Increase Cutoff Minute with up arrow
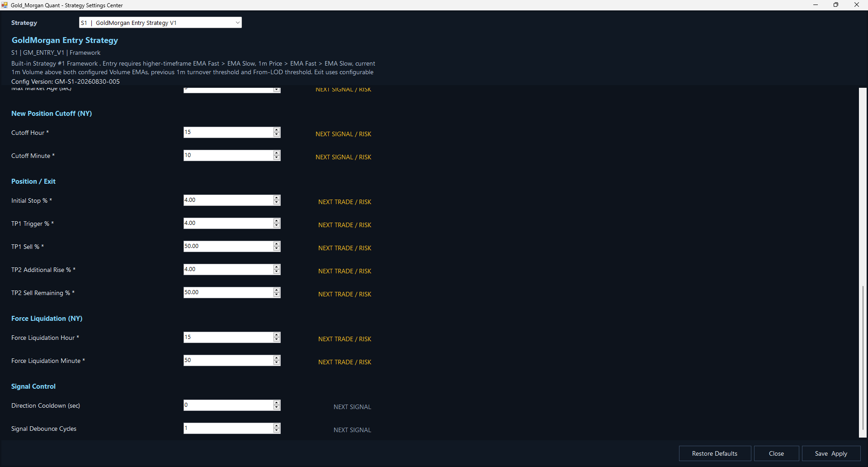 pyautogui.click(x=277, y=153)
